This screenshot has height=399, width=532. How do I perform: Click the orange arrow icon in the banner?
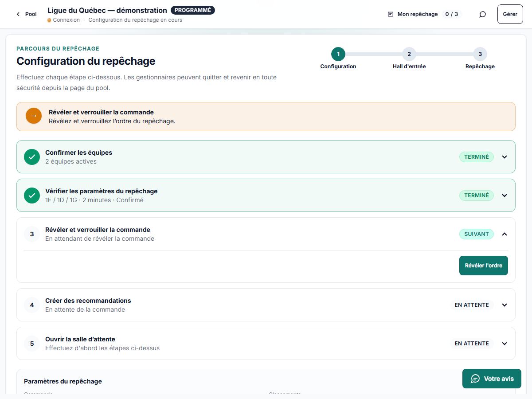pos(34,116)
